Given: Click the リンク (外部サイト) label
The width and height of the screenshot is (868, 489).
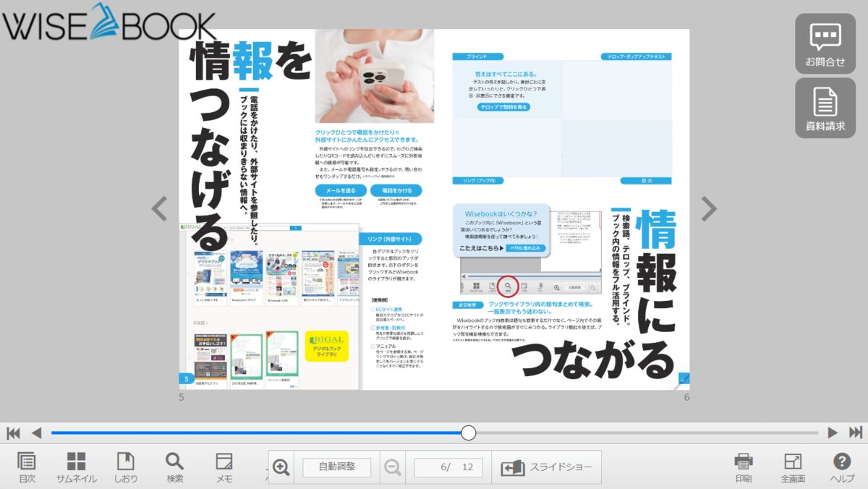Looking at the screenshot, I should coord(390,239).
